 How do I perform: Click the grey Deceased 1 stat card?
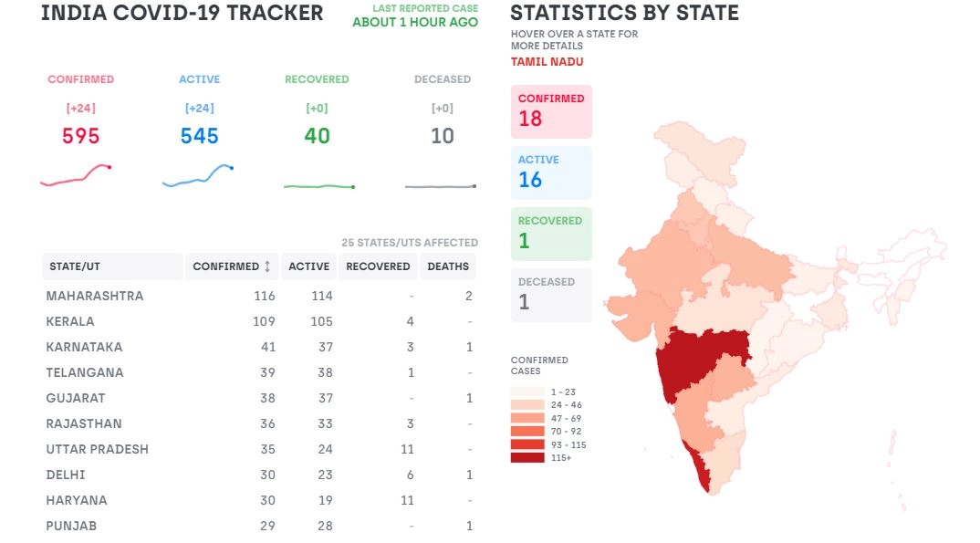tap(551, 295)
